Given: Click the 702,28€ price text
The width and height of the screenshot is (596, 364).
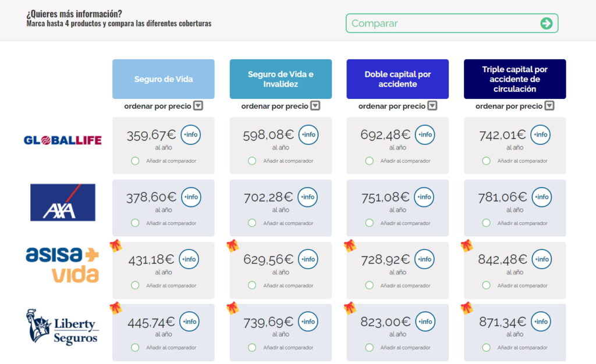Looking at the screenshot, I should (x=268, y=197).
